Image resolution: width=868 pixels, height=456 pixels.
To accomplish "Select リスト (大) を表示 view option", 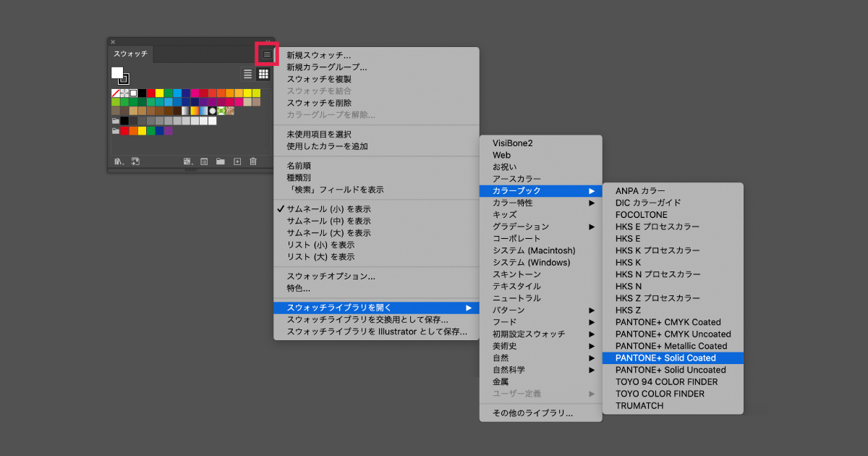I will pyautogui.click(x=376, y=257).
